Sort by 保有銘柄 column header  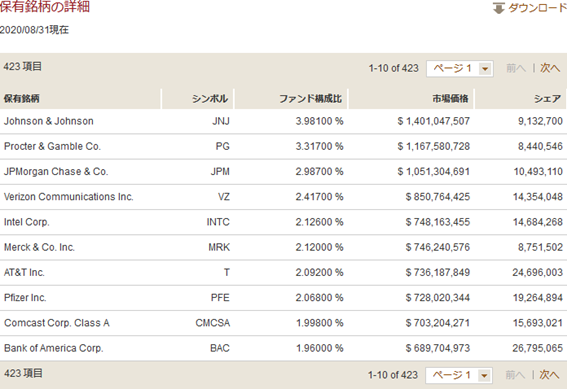[x=21, y=99]
